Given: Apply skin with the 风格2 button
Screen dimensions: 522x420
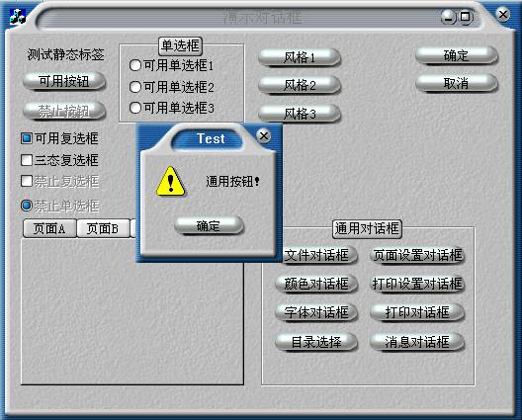Looking at the screenshot, I should tap(300, 86).
